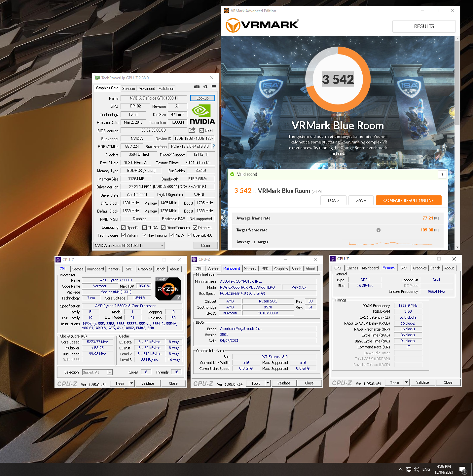The image size is (473, 476).
Task: Toggle the DirectCompute checkbox
Action: pyautogui.click(x=163, y=228)
